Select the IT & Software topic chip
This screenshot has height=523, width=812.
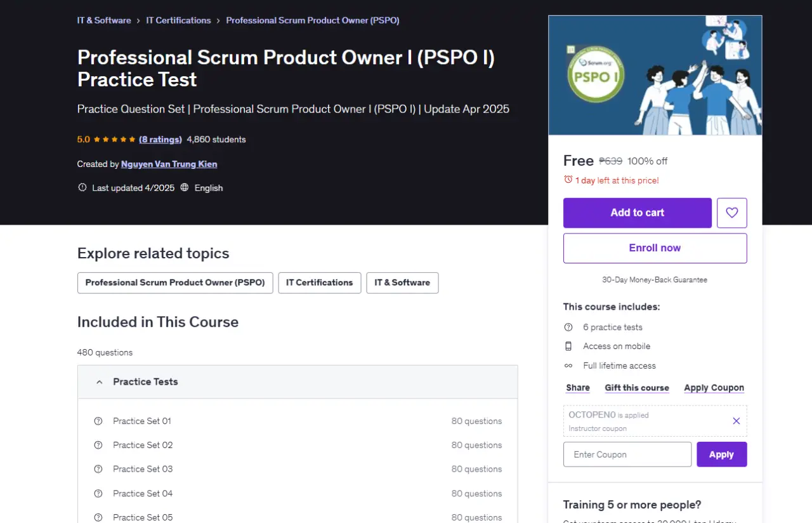point(402,283)
